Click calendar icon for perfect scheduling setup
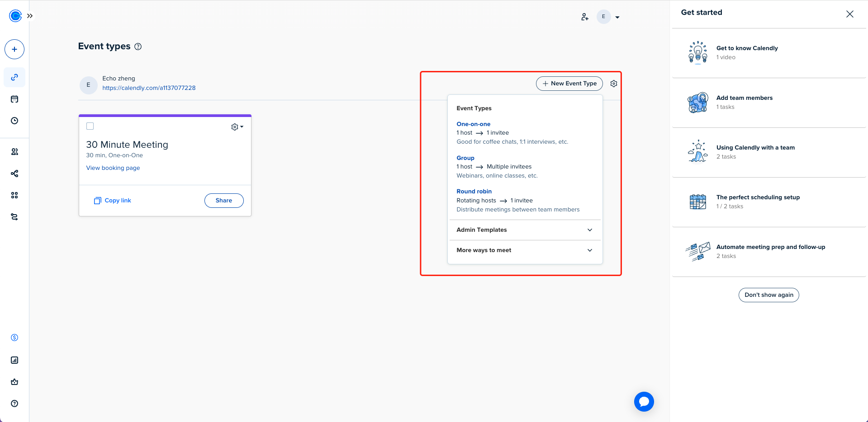This screenshot has height=422, width=868. (698, 202)
